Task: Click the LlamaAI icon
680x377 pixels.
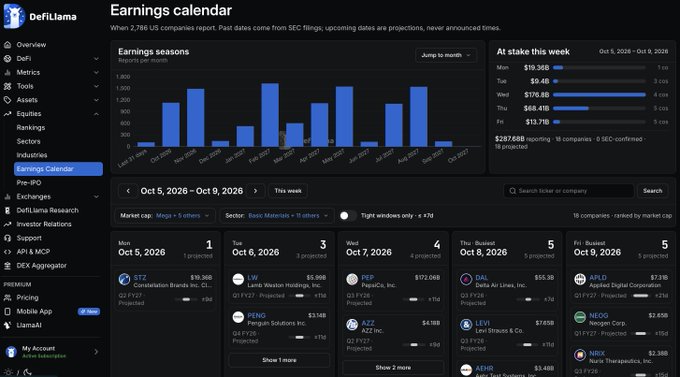Action: (7, 325)
